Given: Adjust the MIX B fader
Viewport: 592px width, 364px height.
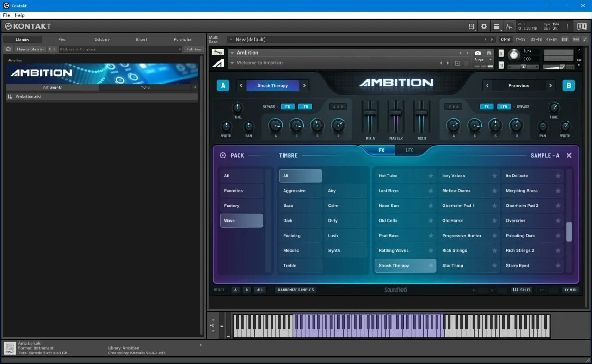Looking at the screenshot, I should [x=421, y=113].
